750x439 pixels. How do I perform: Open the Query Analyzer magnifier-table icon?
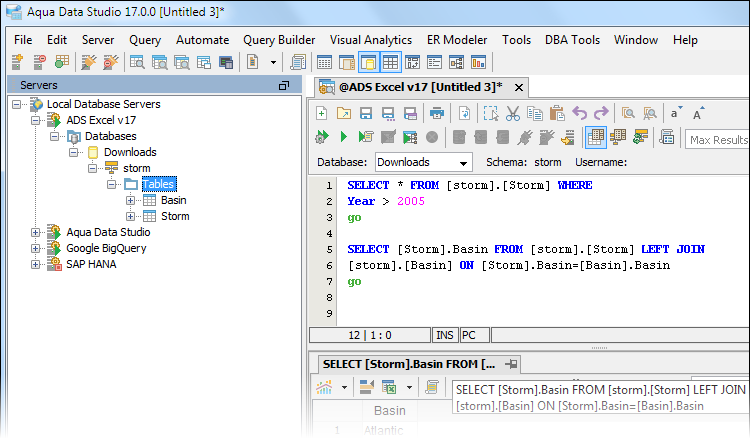coord(137,62)
